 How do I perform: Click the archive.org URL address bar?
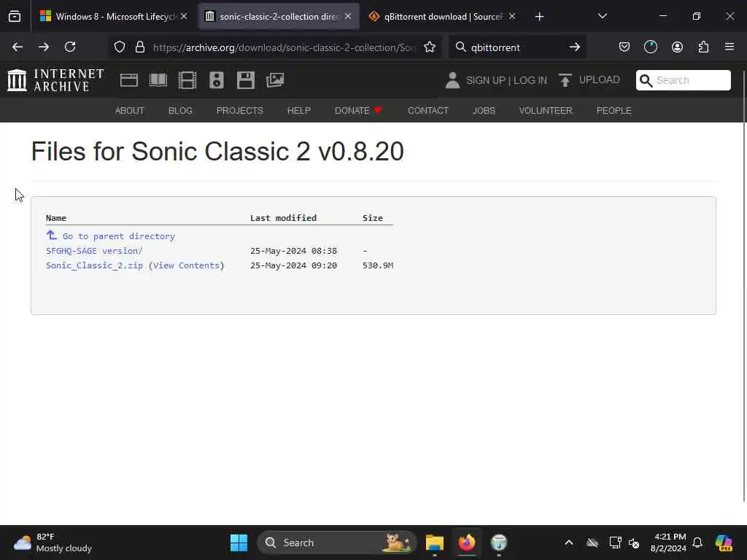284,47
